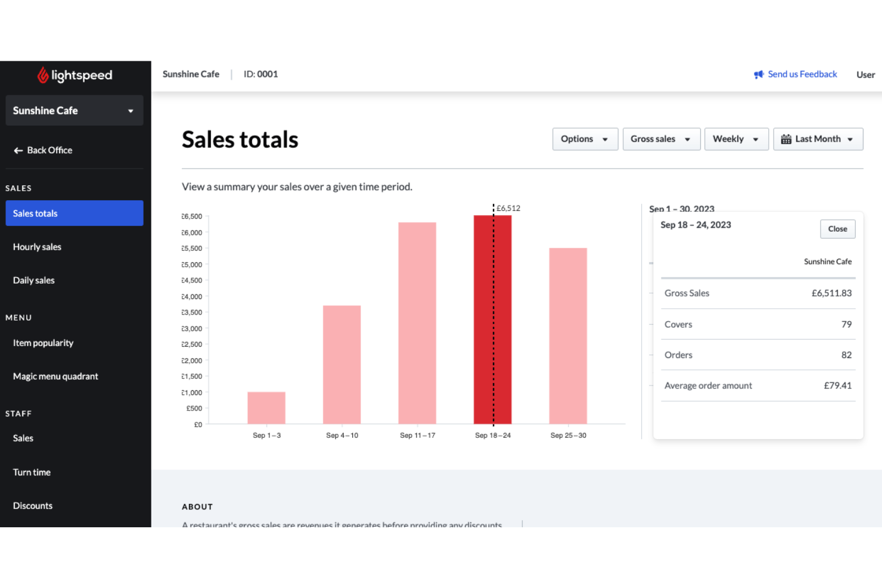Close the Sep 18–24 detail panel

(837, 229)
